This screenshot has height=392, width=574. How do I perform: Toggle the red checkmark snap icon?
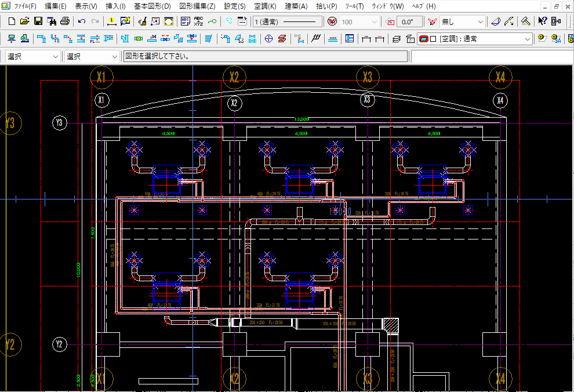[432, 21]
